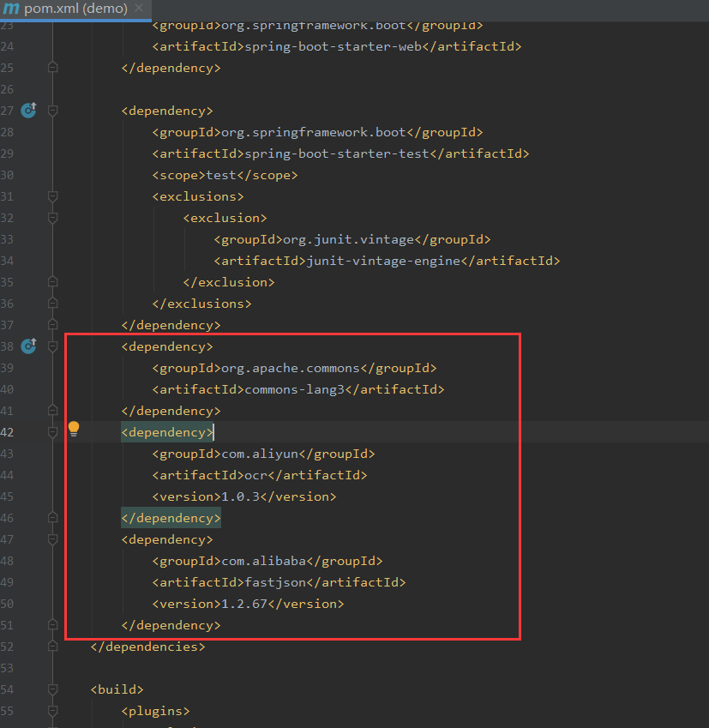Collapse exclusion fold at line 32
The width and height of the screenshot is (709, 728).
click(x=53, y=218)
